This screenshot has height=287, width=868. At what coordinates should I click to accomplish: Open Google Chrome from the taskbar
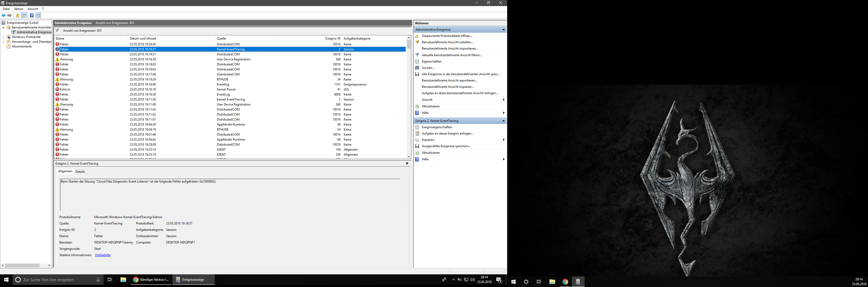pos(565,282)
